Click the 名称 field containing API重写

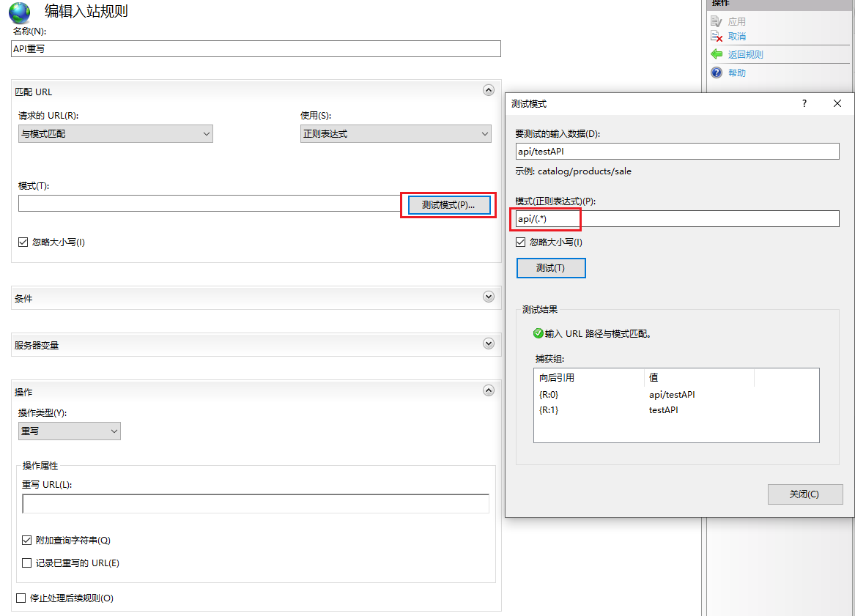point(256,48)
